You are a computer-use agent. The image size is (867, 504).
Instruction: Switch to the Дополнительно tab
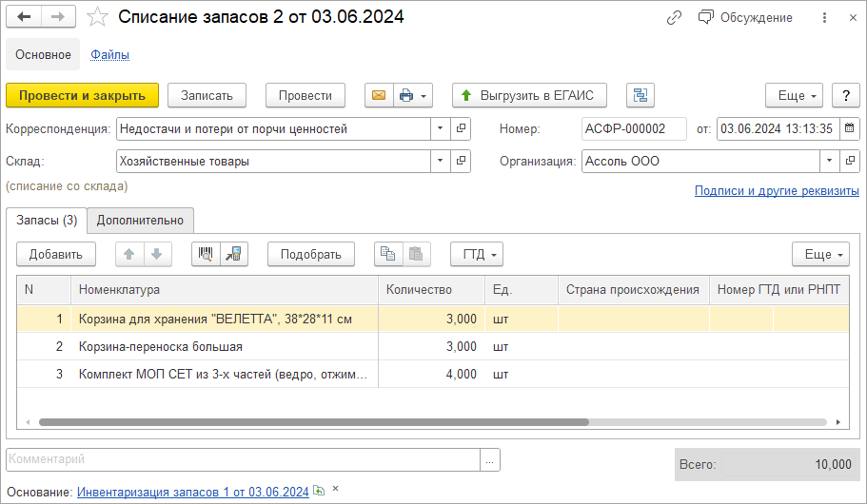[x=140, y=220]
